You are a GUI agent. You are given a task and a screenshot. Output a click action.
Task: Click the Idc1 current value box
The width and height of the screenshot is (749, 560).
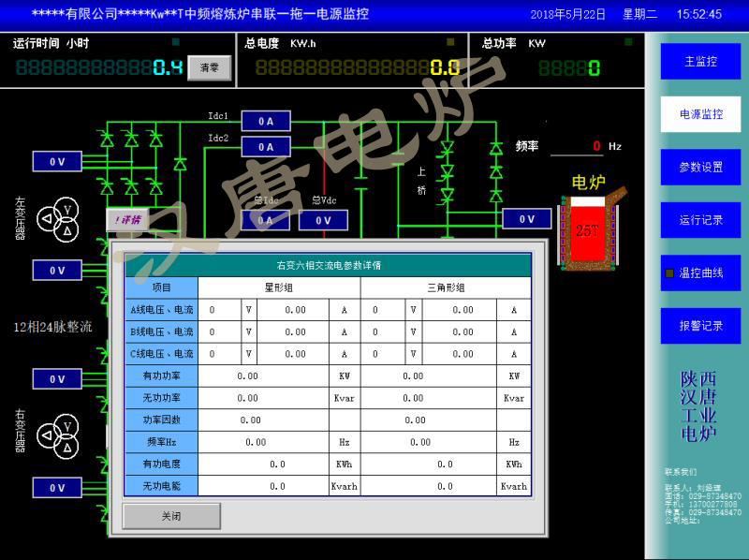point(266,121)
